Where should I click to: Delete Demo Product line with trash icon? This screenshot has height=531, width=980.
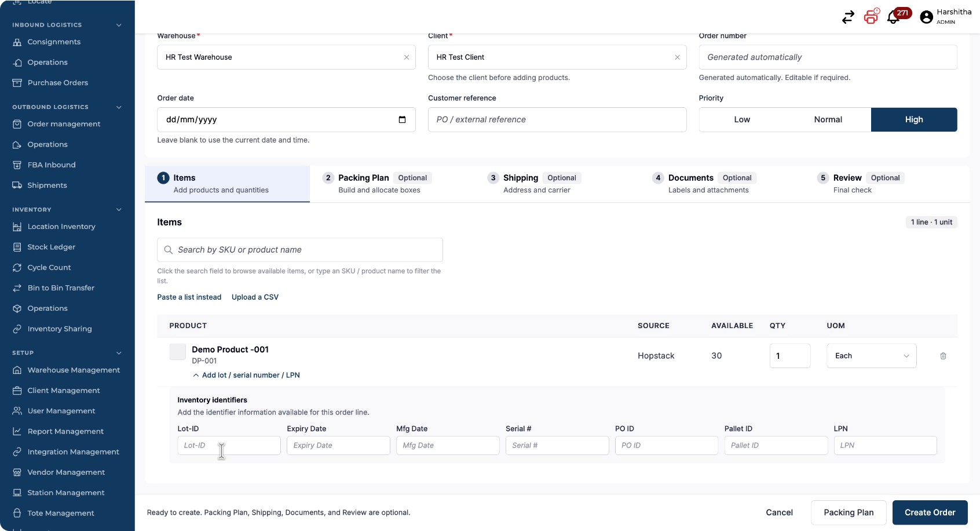coord(943,356)
